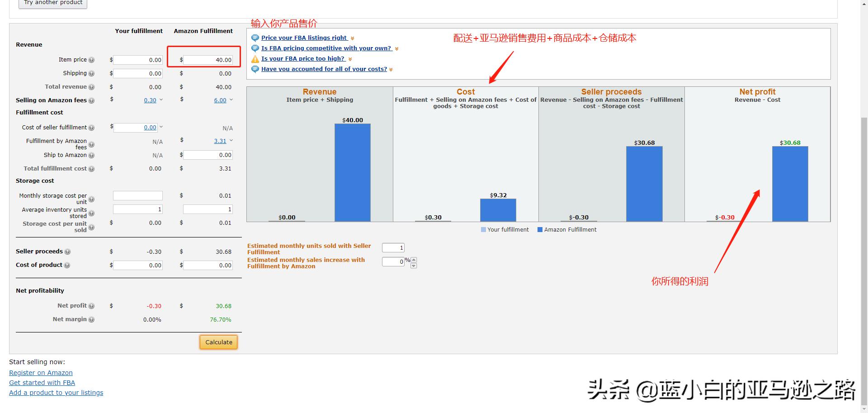Click the Calculate button
This screenshot has height=413, width=868.
click(x=218, y=342)
